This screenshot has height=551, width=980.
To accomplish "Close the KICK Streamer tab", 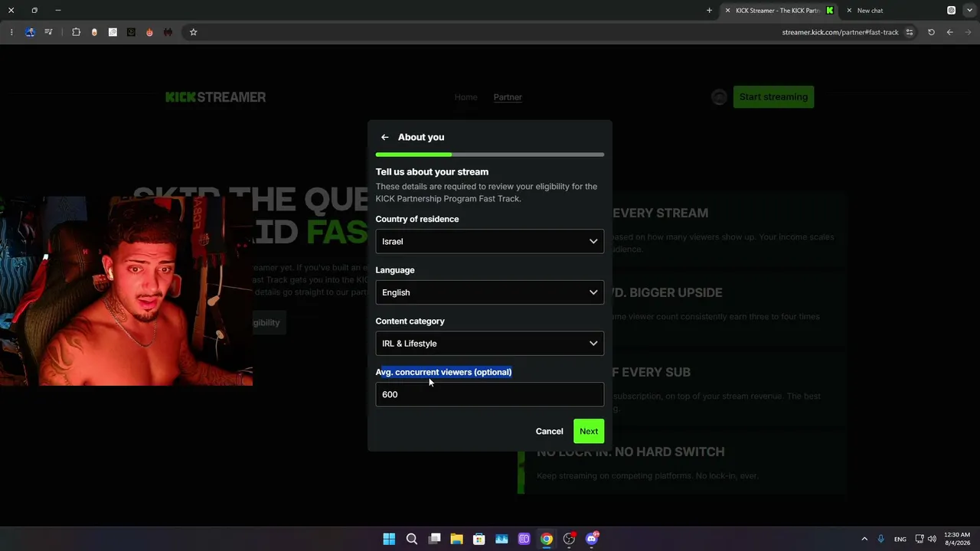I will coord(727,11).
